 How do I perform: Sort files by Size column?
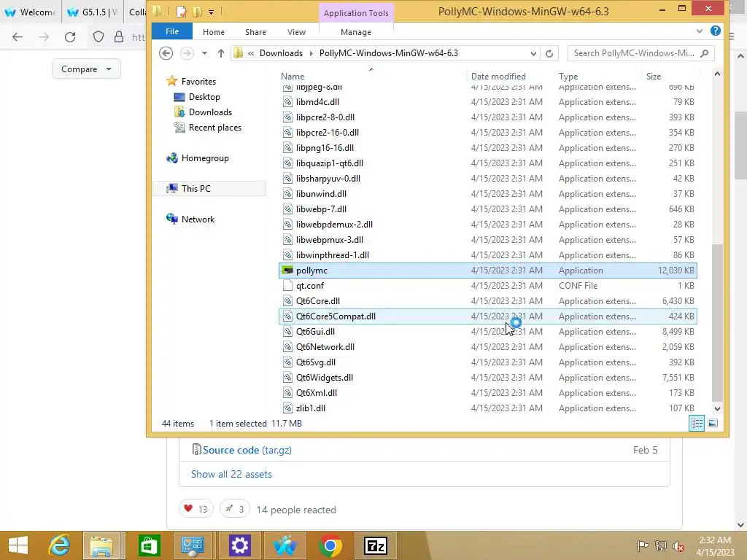pos(654,76)
